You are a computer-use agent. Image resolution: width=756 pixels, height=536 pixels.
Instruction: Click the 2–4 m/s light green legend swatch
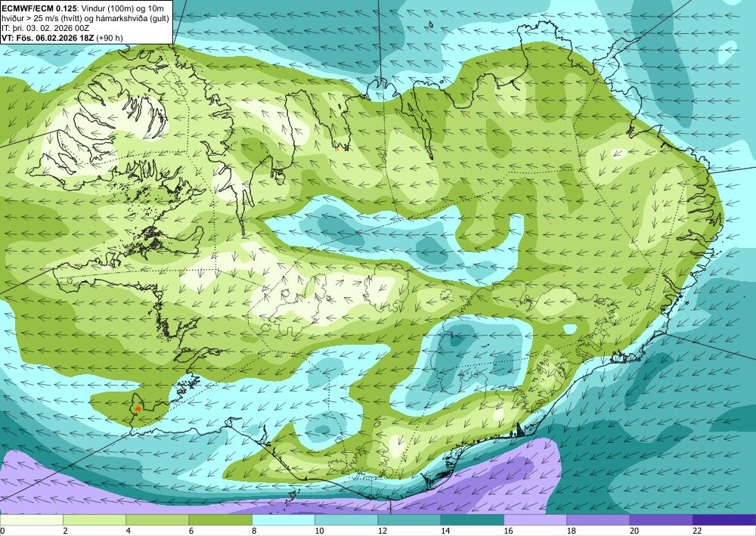point(94,519)
